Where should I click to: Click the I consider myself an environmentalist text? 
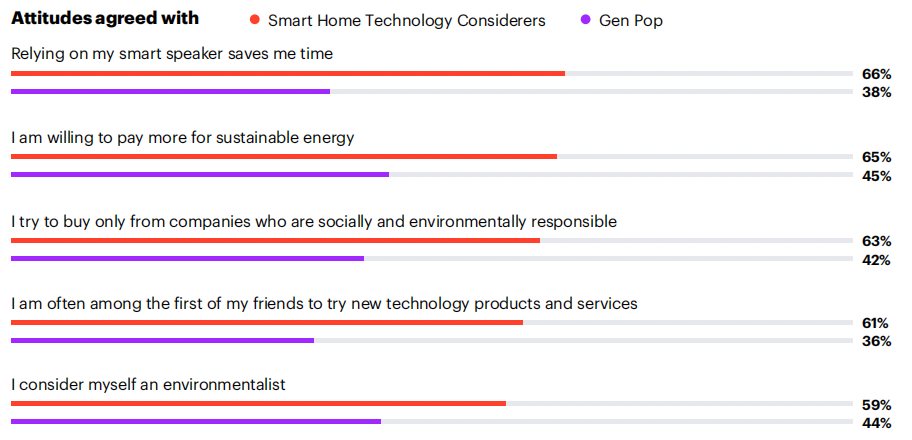148,385
